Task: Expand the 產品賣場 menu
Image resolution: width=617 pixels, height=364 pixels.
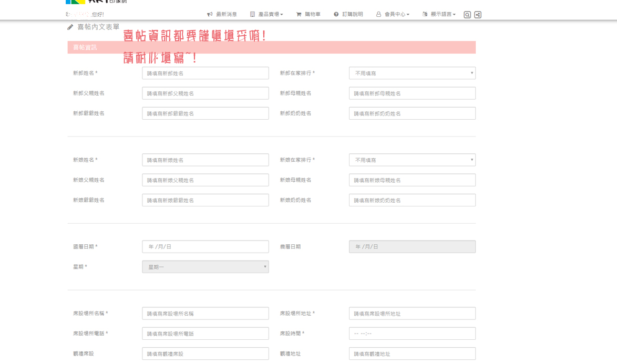Action: click(266, 14)
